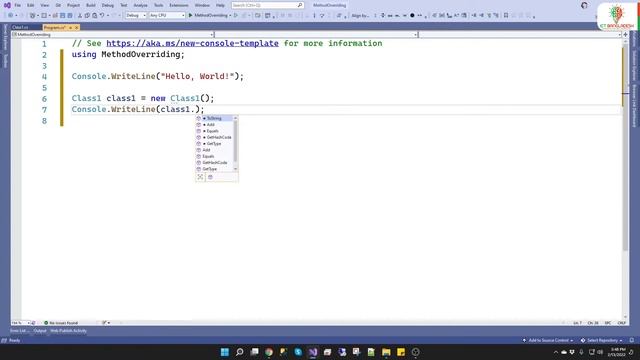
Task: Click the split editor plus icon
Action: point(625,35)
